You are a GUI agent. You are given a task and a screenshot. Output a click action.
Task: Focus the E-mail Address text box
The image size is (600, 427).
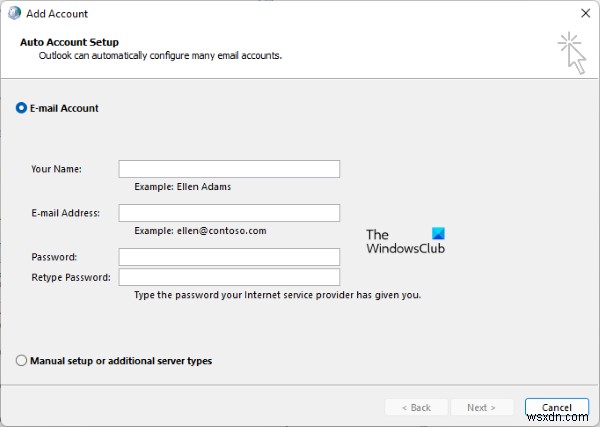tap(229, 213)
